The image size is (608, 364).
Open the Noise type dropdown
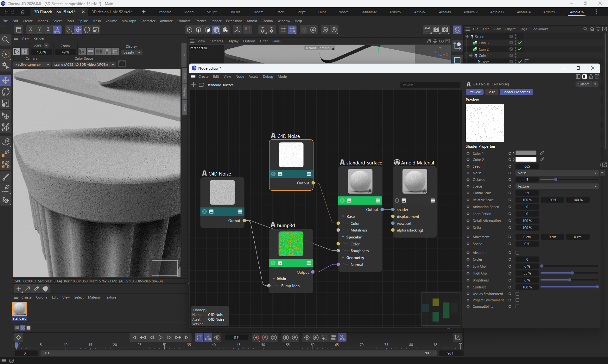coord(557,173)
